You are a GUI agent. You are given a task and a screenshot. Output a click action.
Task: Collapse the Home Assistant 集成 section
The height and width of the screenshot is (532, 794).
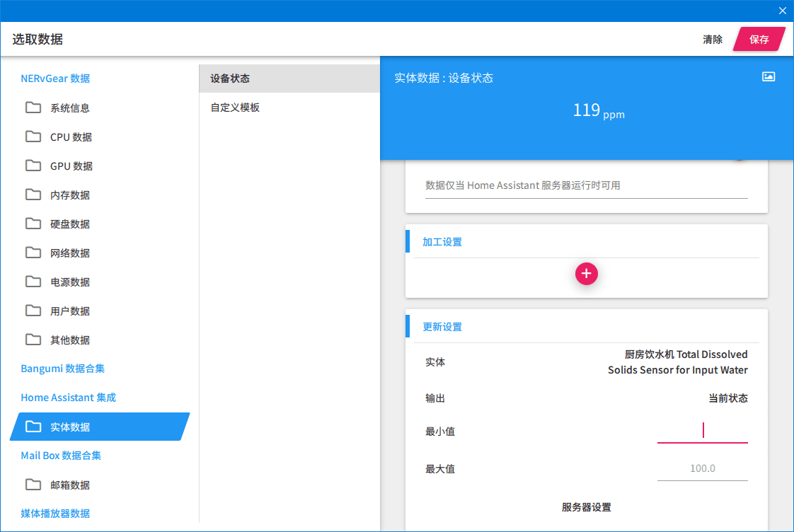click(69, 398)
